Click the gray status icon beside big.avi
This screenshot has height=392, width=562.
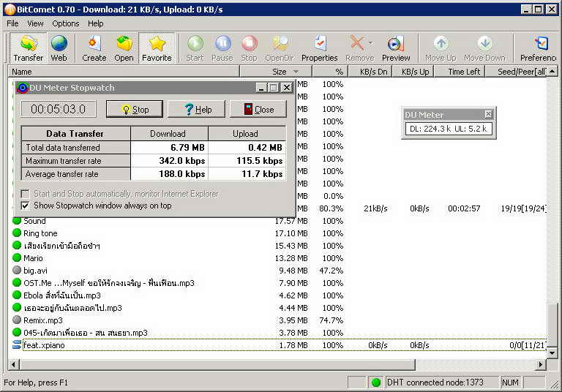(x=17, y=270)
